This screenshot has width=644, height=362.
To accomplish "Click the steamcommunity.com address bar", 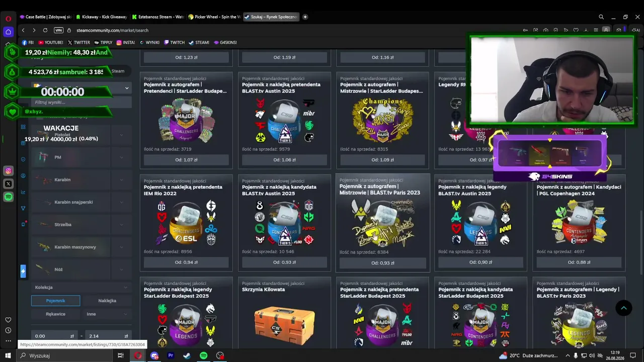I will click(x=112, y=30).
